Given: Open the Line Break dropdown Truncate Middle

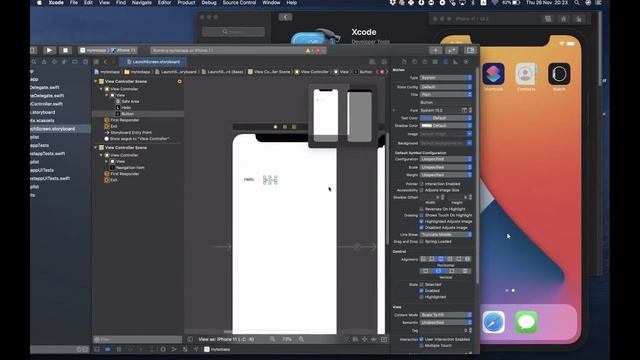Looking at the screenshot, I should pyautogui.click(x=446, y=235).
